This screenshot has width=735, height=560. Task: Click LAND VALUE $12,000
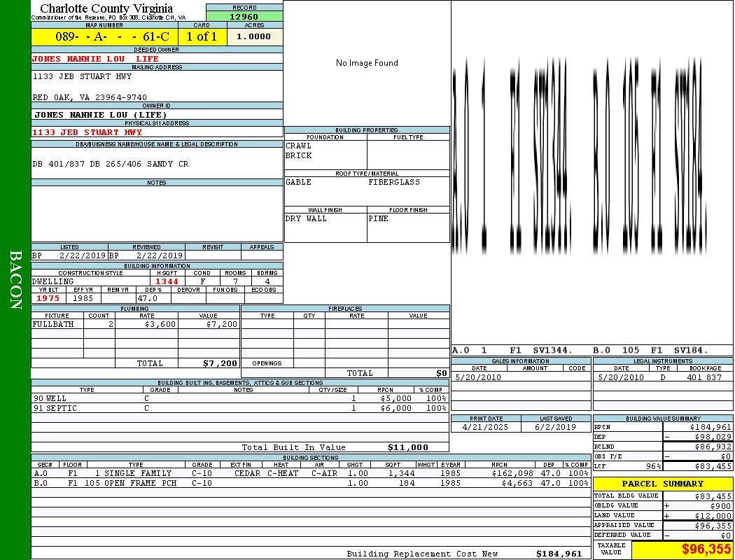point(713,515)
